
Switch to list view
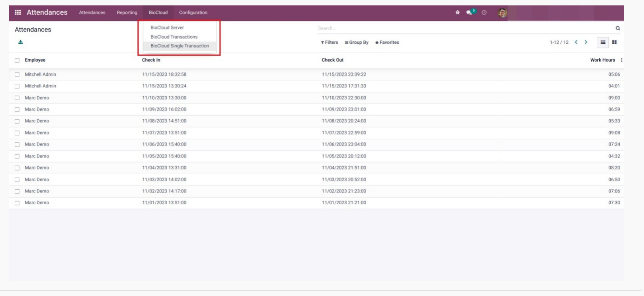(x=603, y=42)
